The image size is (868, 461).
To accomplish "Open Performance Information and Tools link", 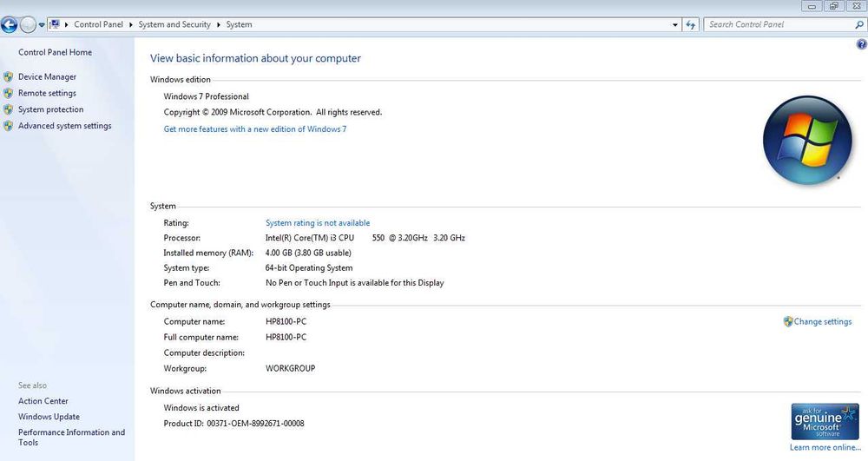I will click(x=71, y=438).
